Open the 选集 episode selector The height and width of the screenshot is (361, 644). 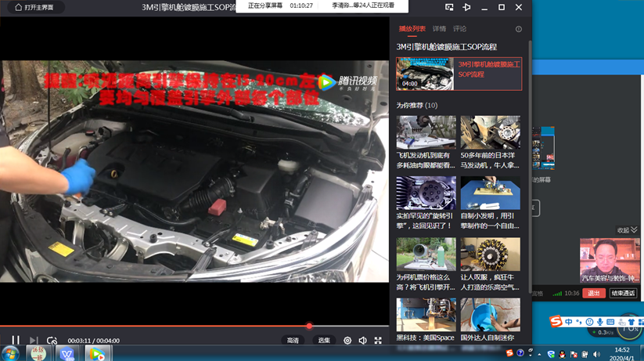324,341
